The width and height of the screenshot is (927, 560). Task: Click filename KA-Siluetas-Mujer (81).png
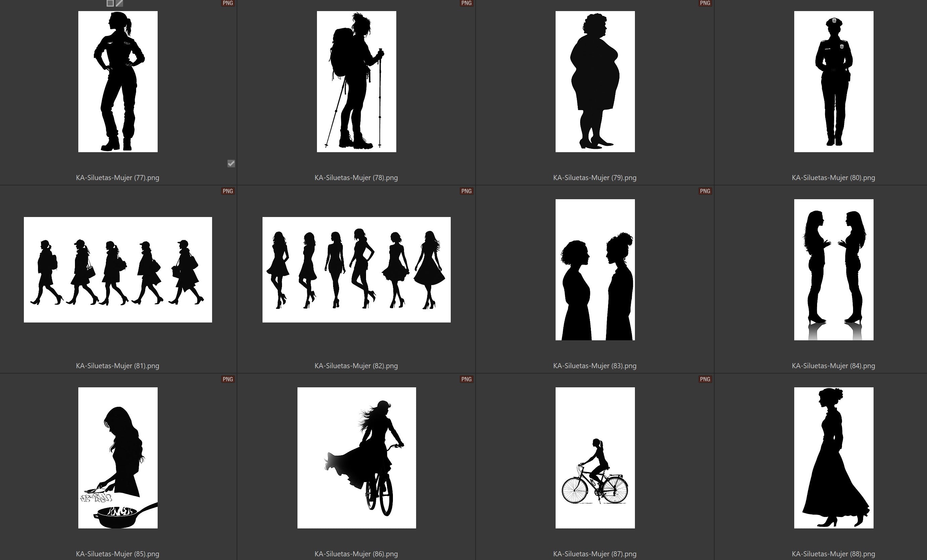[x=117, y=365]
